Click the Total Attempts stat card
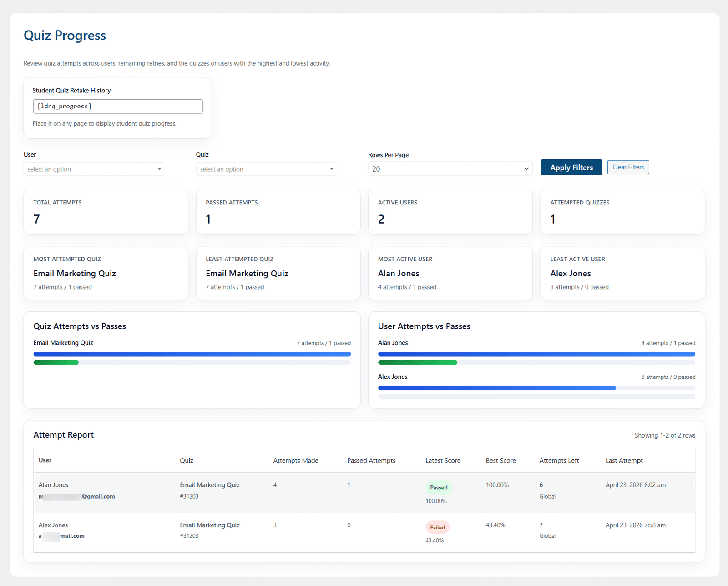 coord(106,212)
